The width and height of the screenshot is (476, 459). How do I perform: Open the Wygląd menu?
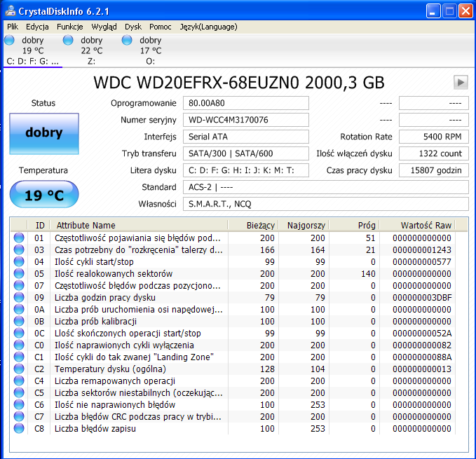point(104,27)
